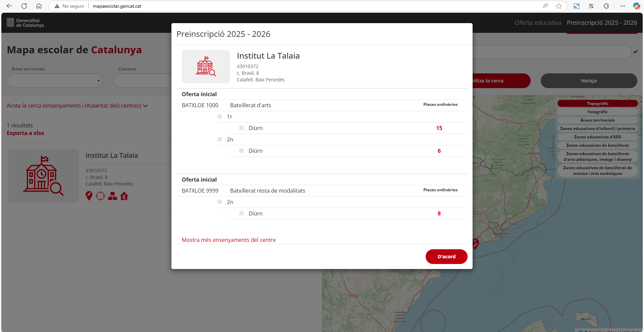Click the map pin edit icon under Institut La Talaia
Image resolution: width=644 pixels, height=332 pixels.
tap(89, 196)
